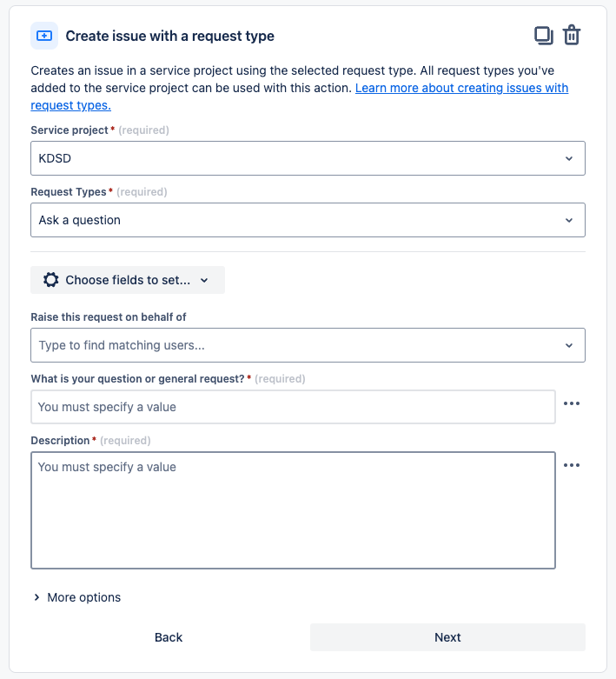Focus the question or general request input
Screen dimensions: 616x679
point(293,406)
